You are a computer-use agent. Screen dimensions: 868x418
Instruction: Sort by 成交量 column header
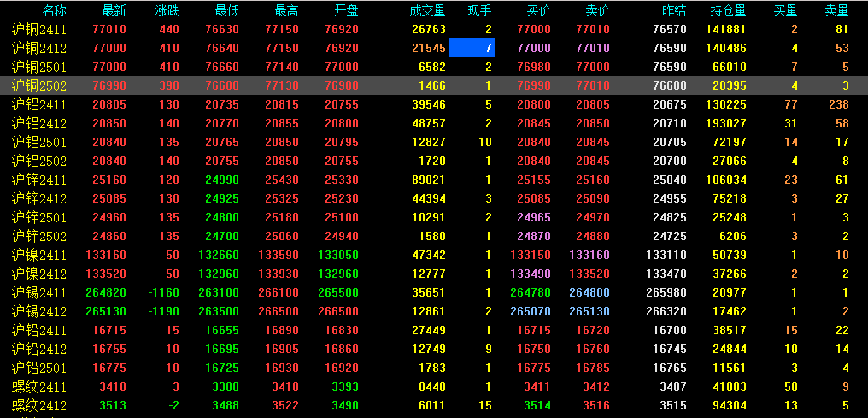pos(427,10)
